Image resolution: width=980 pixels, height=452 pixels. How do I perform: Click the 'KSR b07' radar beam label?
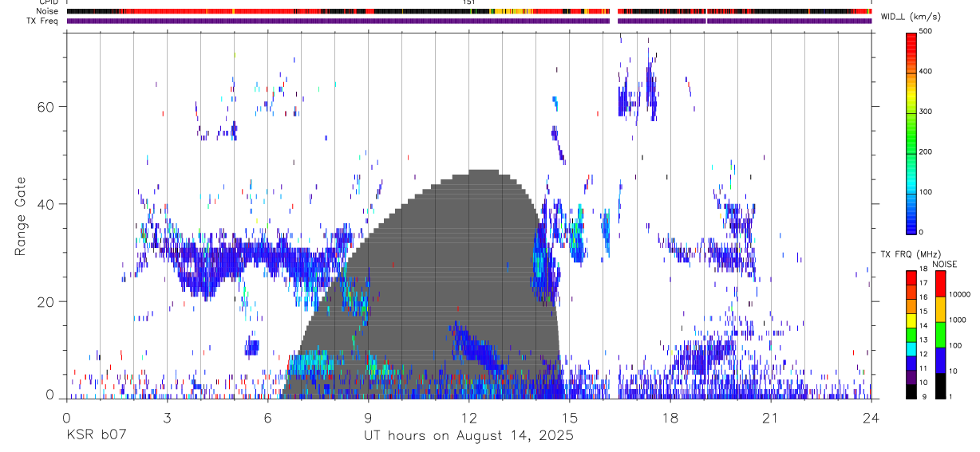click(95, 436)
